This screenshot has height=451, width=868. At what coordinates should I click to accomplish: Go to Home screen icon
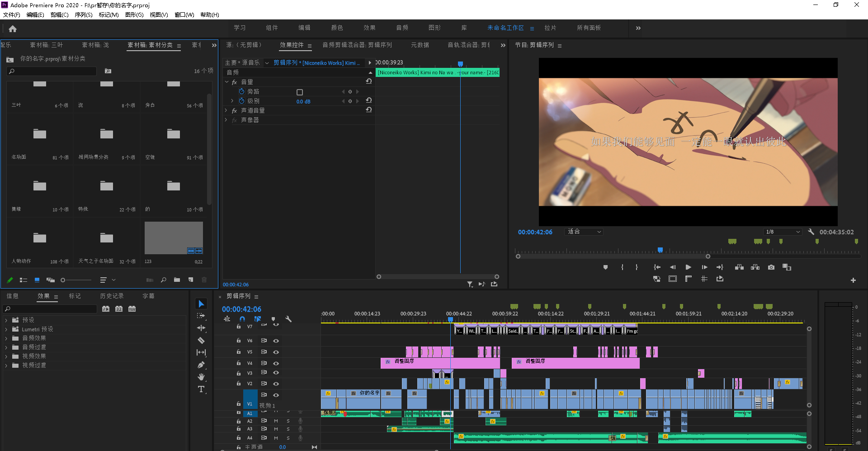(13, 29)
